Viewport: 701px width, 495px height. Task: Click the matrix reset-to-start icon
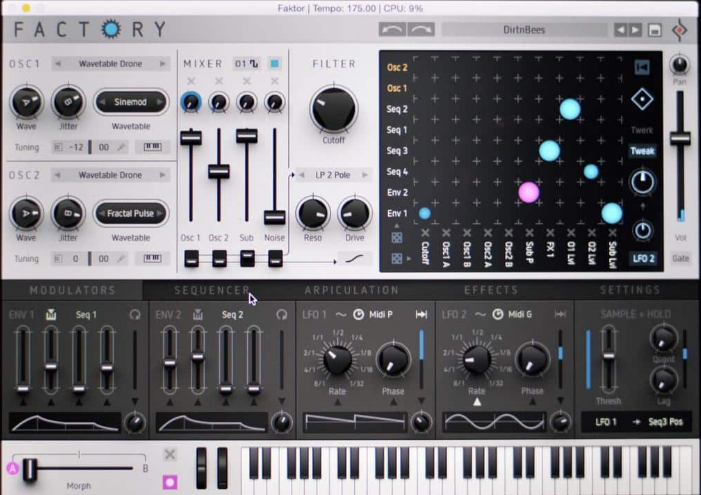642,68
